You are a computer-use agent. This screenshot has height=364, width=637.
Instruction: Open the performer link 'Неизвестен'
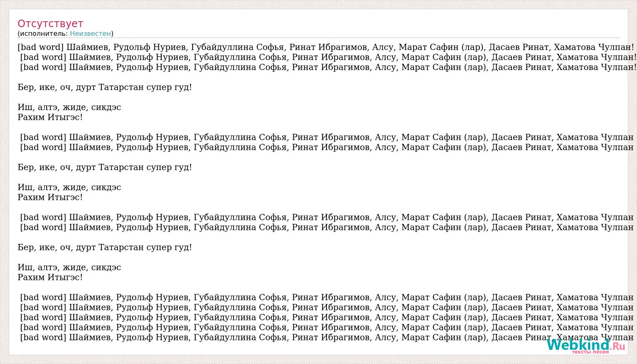click(90, 33)
